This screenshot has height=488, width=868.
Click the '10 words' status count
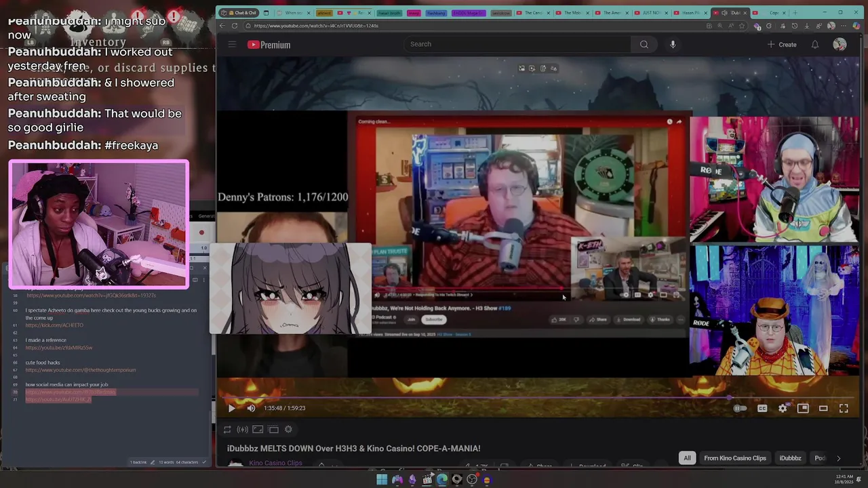click(x=166, y=462)
